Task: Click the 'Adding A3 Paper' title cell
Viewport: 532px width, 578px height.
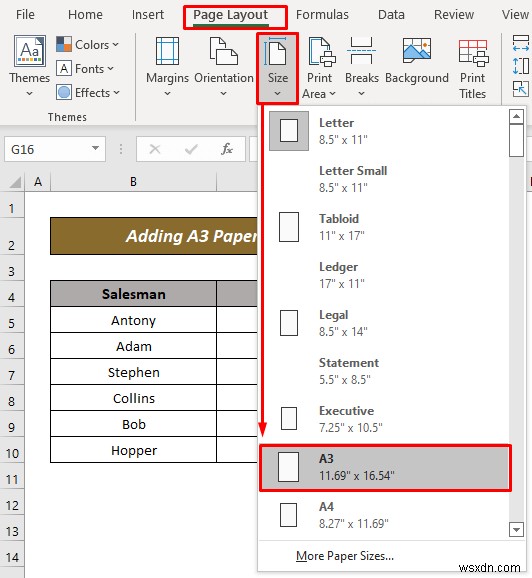Action: pos(154,236)
